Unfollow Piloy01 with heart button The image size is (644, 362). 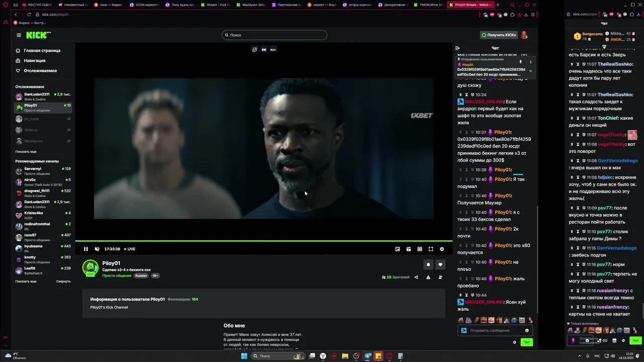(440, 264)
